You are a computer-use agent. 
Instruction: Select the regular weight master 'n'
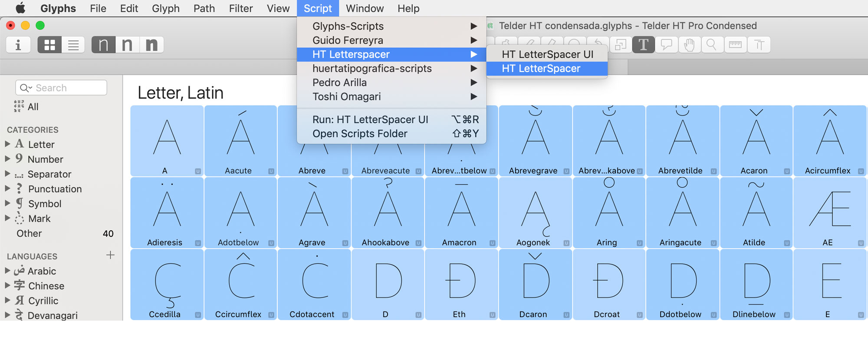click(x=127, y=45)
